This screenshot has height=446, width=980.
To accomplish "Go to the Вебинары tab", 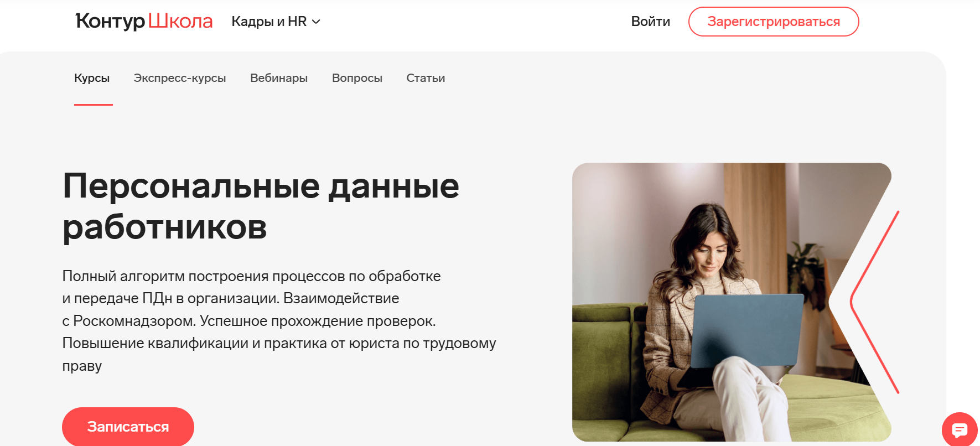I will 279,78.
